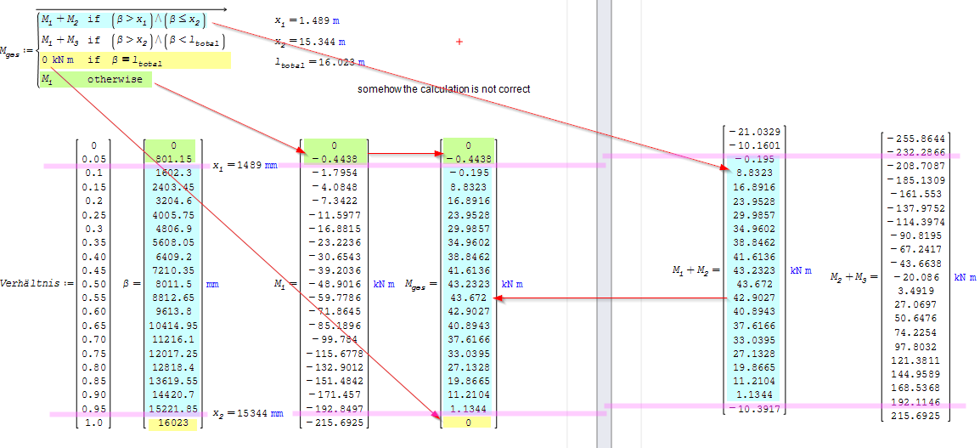Click the vertical gray page divider bar
The image size is (980, 448).
pos(604,224)
